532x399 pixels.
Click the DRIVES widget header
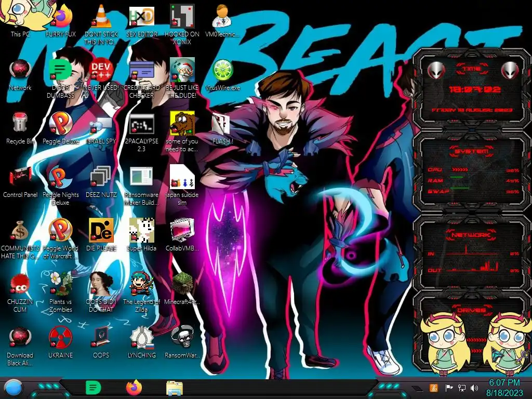pos(471,310)
